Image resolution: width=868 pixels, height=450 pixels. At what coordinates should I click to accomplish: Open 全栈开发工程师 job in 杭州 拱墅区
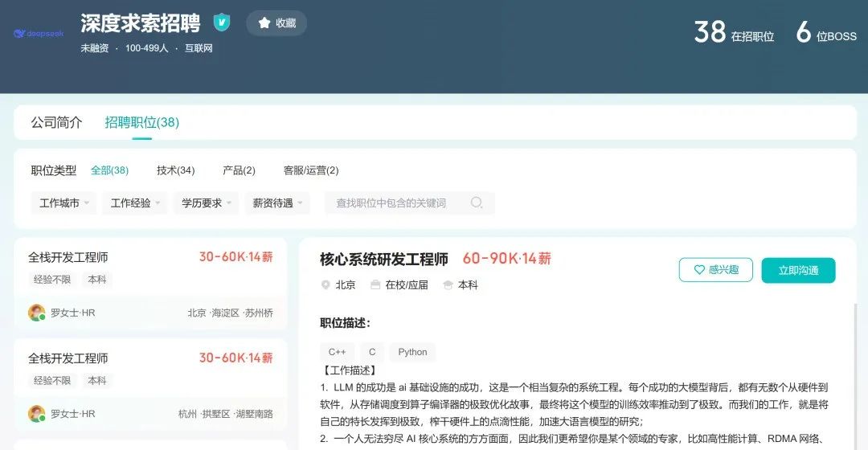click(150, 385)
